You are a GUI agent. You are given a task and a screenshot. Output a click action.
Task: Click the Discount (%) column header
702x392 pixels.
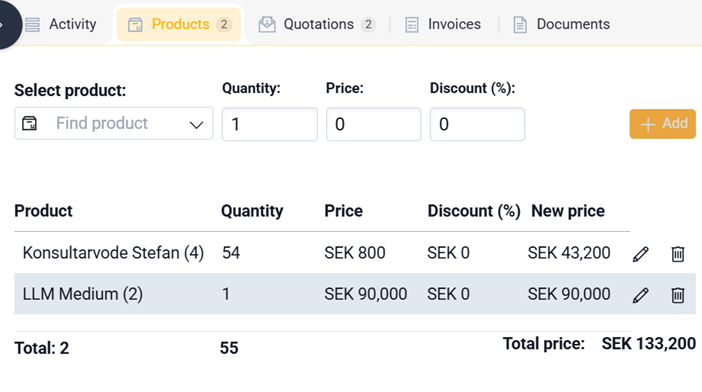[x=474, y=211]
